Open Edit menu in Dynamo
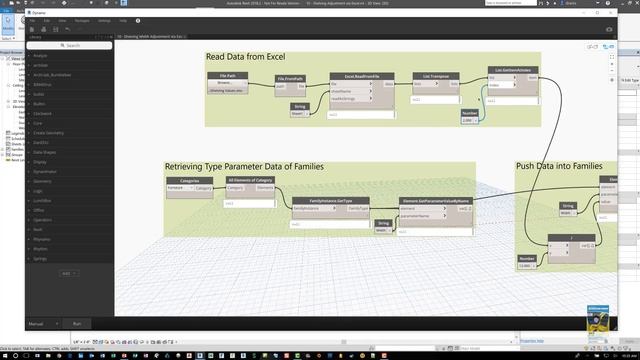Image resolution: width=640 pixels, height=360 pixels. click(47, 20)
